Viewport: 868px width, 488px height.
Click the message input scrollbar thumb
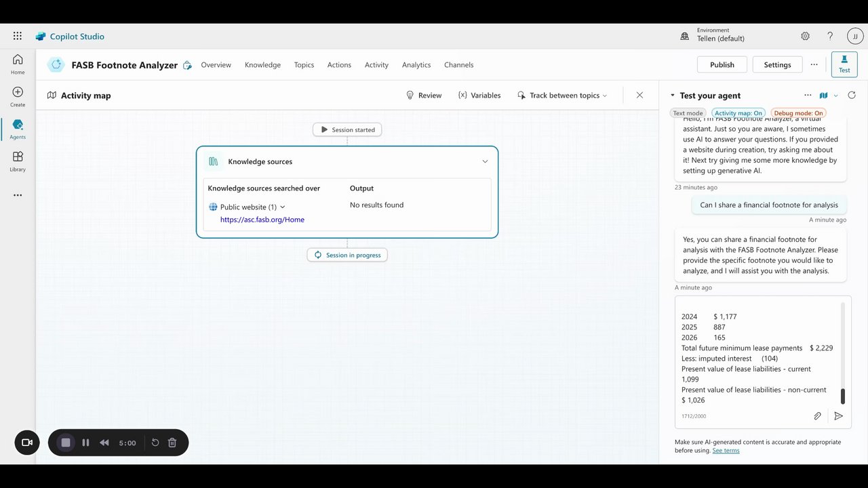coord(843,396)
